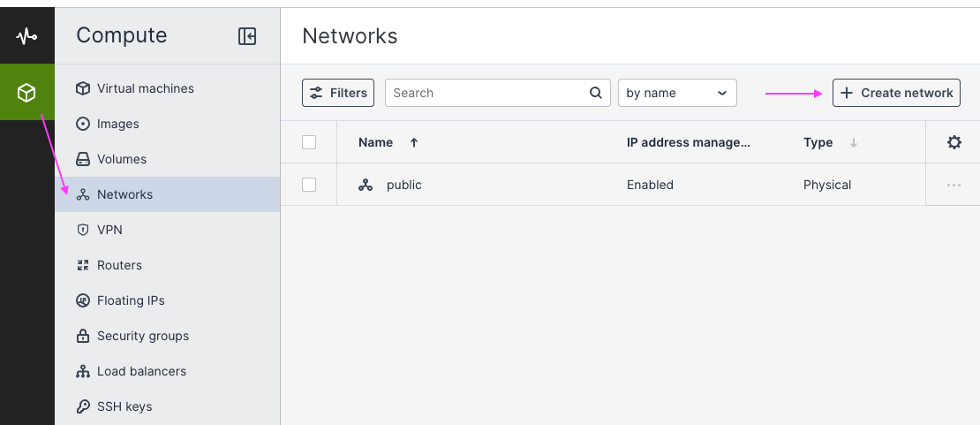The image size is (980, 425).
Task: Click the public network's node icon
Action: [366, 186]
